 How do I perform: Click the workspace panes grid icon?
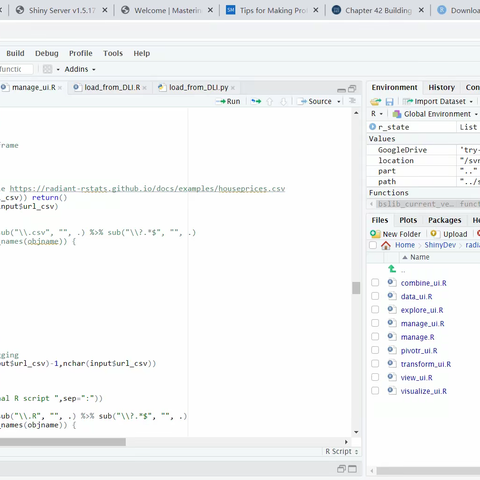pyautogui.click(x=48, y=69)
